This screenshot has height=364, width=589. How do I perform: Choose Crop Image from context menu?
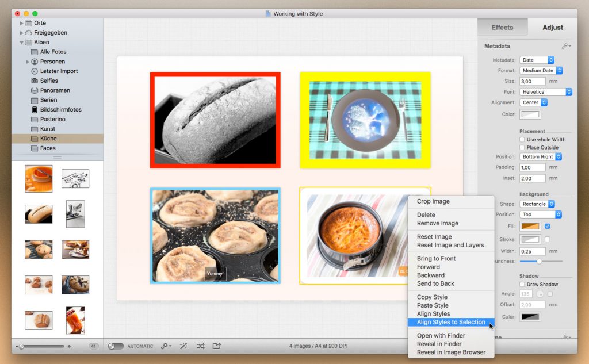point(451,201)
